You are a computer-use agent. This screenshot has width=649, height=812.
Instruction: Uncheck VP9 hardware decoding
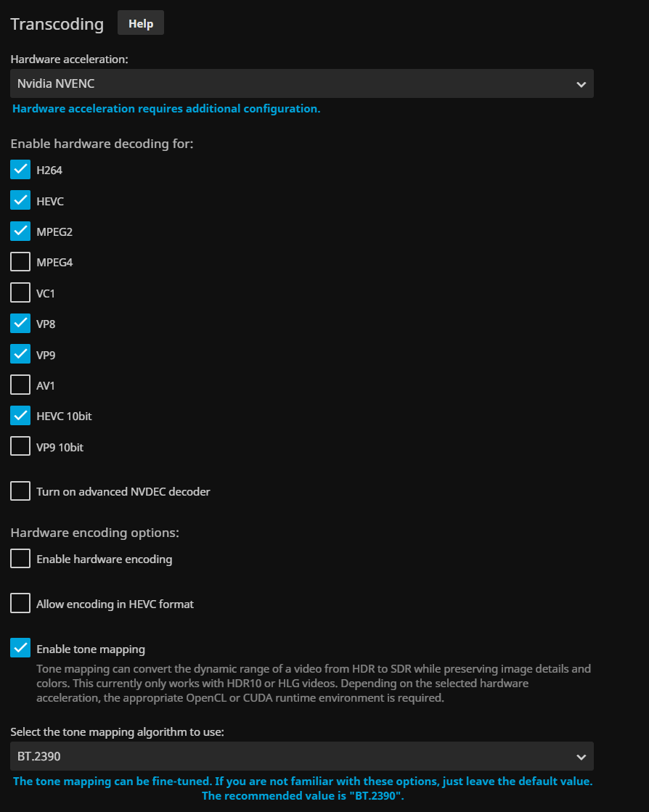click(x=20, y=355)
